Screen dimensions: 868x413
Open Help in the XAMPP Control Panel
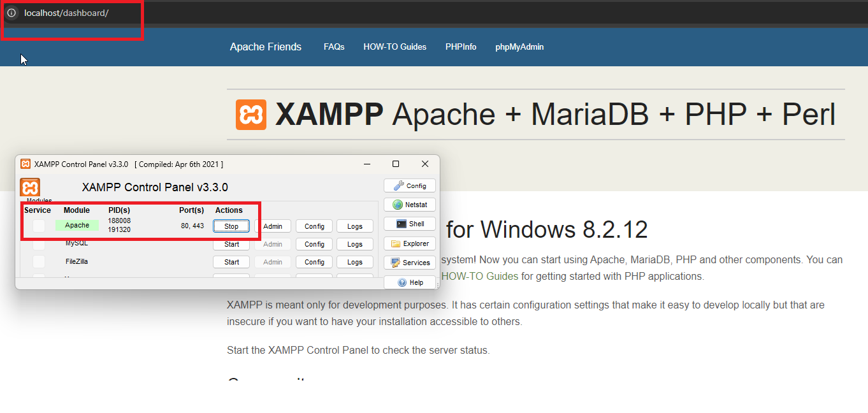pyautogui.click(x=410, y=282)
